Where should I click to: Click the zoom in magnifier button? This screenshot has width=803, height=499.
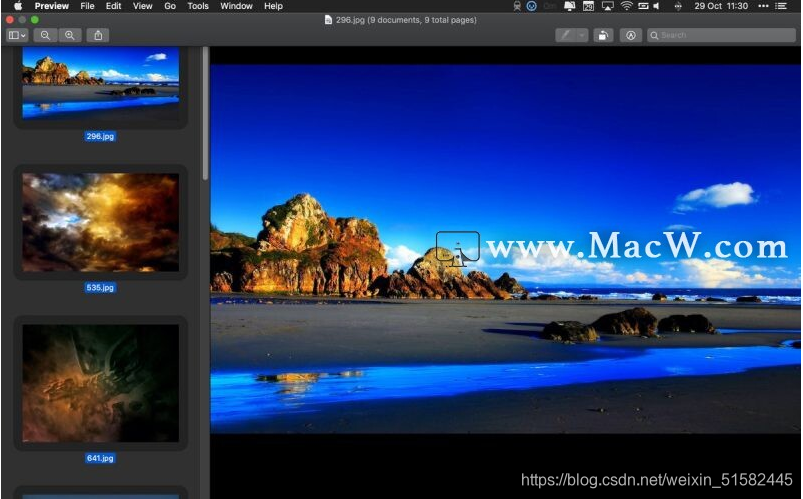pyautogui.click(x=70, y=35)
